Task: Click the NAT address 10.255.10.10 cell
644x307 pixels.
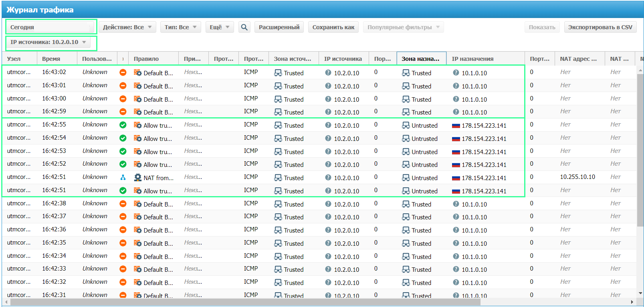Action: (x=577, y=177)
